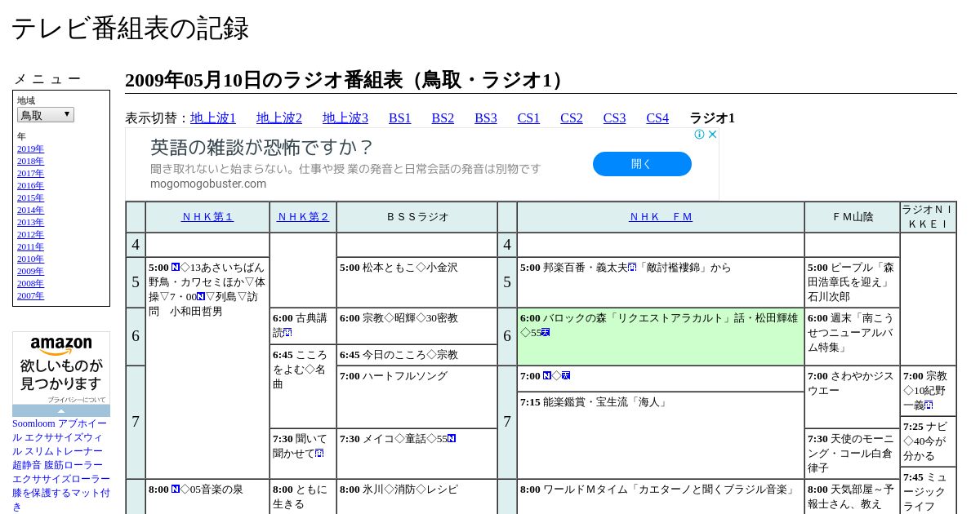This screenshot has width=980, height=514.
Task: Click the ＦＭ山陰 column header
Action: [853, 217]
